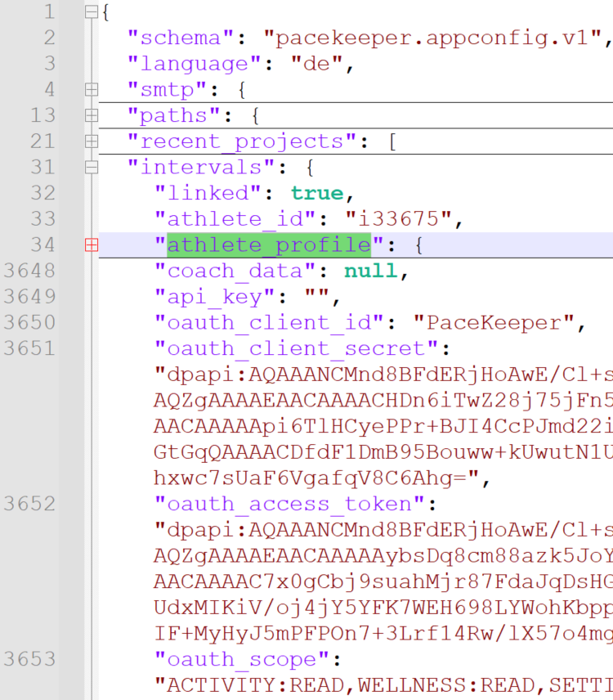Click the highlighted "athlete_profile" key
Image resolution: width=613 pixels, height=700 pixels.
click(x=269, y=245)
